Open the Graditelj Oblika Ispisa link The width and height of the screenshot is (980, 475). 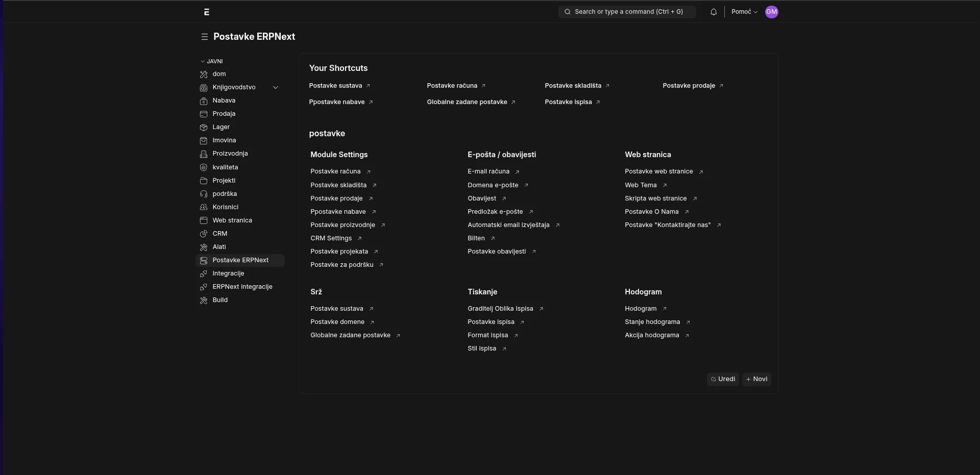(x=500, y=309)
